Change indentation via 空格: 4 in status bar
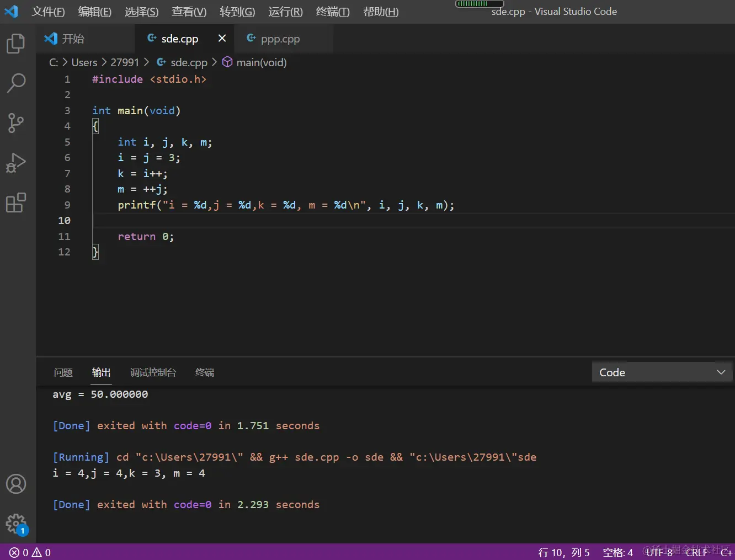 coord(617,552)
